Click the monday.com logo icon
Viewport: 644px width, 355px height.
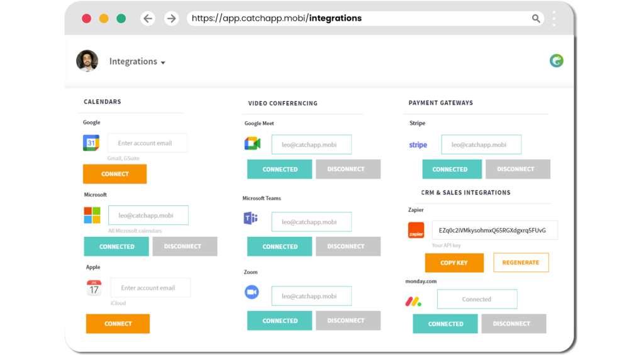(414, 302)
